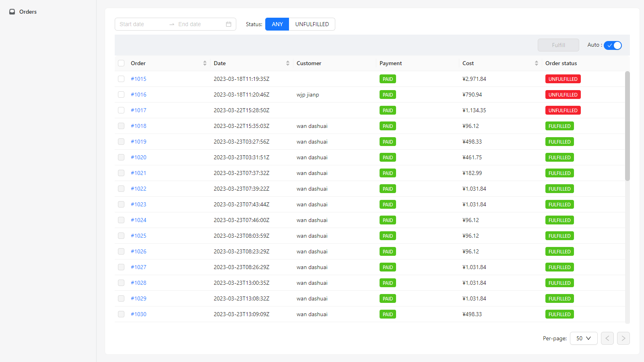Select checkbox for order #1016

click(x=121, y=95)
